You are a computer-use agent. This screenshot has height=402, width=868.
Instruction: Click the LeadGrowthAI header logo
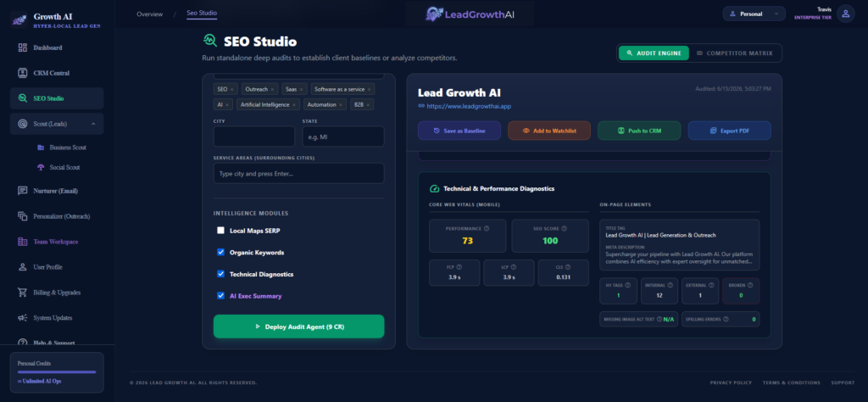pyautogui.click(x=470, y=14)
